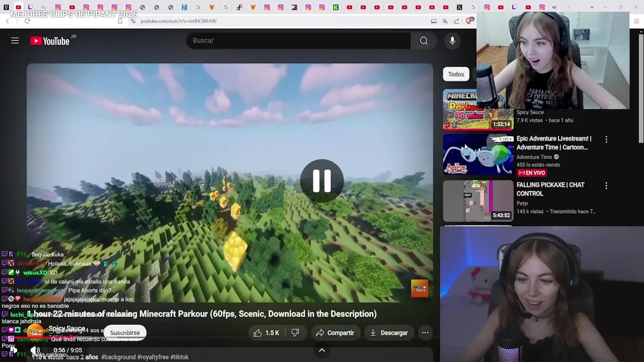Switch to the green Kick browser tab
The height and width of the screenshot is (362, 644).
click(x=336, y=7)
